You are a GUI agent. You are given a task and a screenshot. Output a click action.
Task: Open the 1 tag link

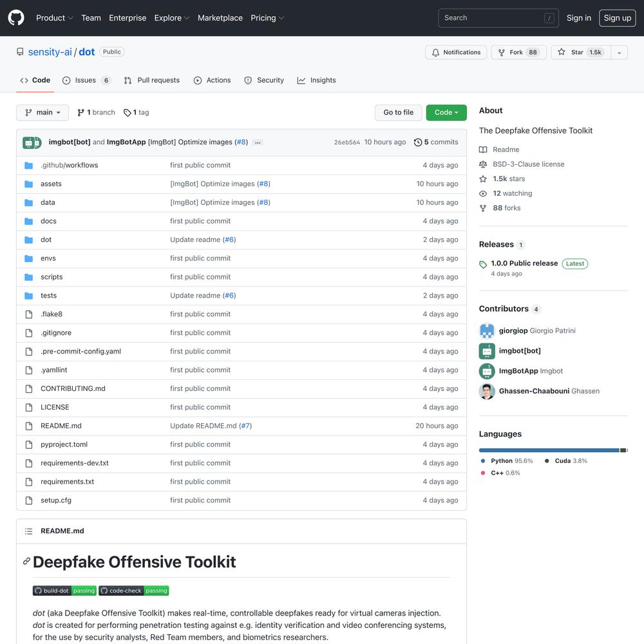[x=137, y=113]
